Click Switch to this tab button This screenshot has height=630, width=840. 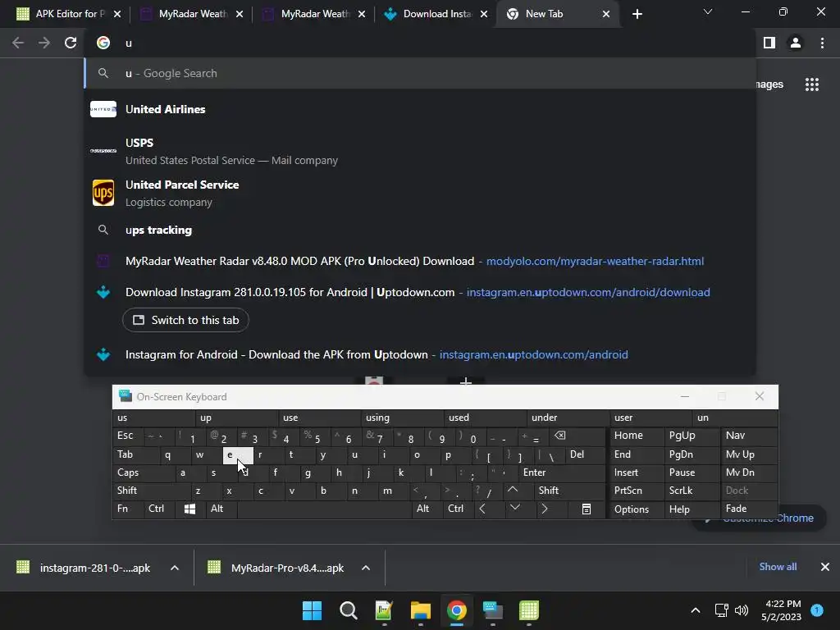point(185,321)
